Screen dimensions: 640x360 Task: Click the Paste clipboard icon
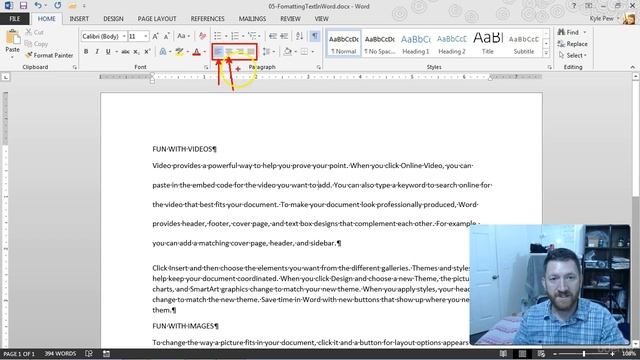[x=13, y=37]
